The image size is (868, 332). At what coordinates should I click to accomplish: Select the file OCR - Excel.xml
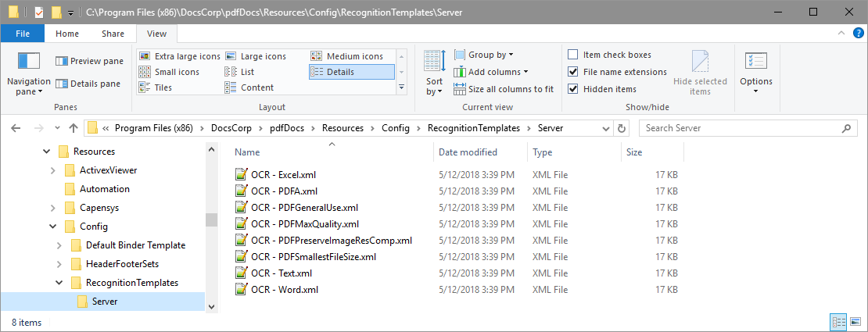(x=275, y=175)
